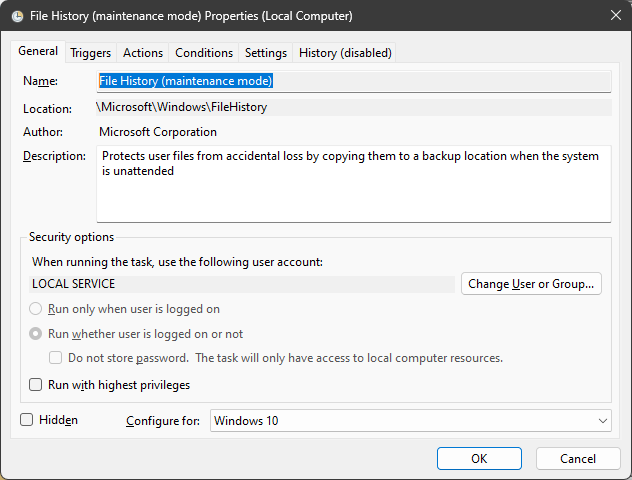Viewport: 632px width, 480px height.
Task: Click the LOCAL SERVICE user account field
Action: (x=242, y=284)
